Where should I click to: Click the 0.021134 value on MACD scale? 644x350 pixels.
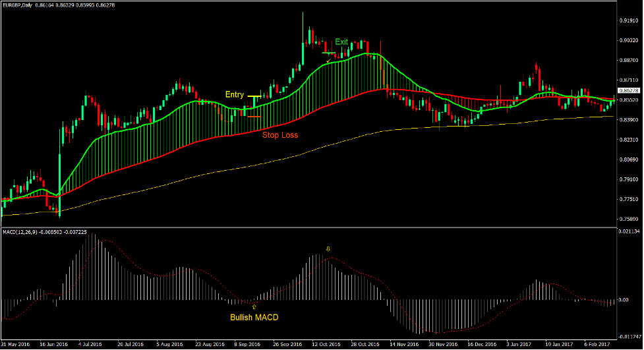[x=629, y=231]
